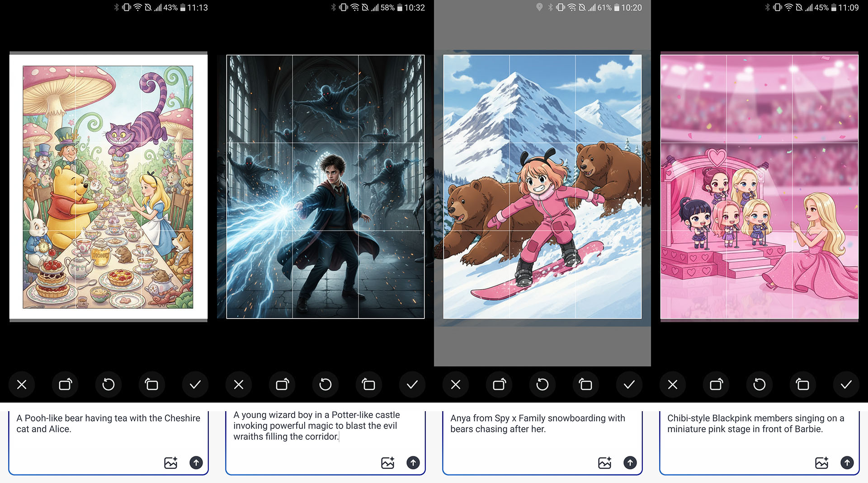Discard the crop of the Anya snowboarding image
Image resolution: width=868 pixels, height=483 pixels.
456,385
